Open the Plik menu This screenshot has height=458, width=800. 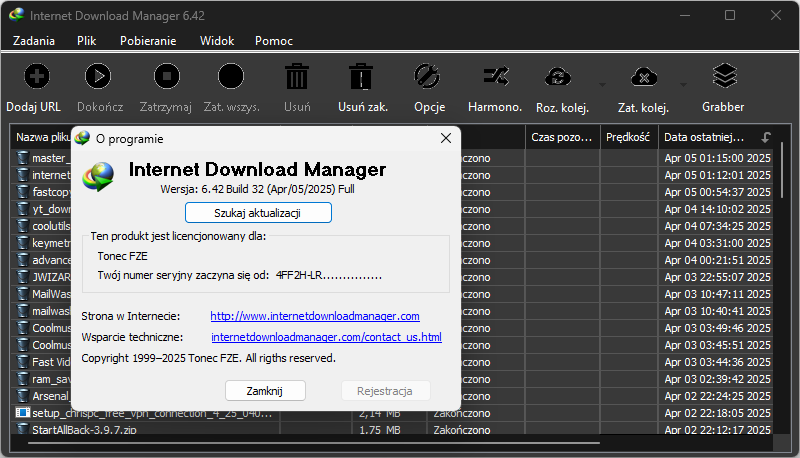pyautogui.click(x=86, y=41)
